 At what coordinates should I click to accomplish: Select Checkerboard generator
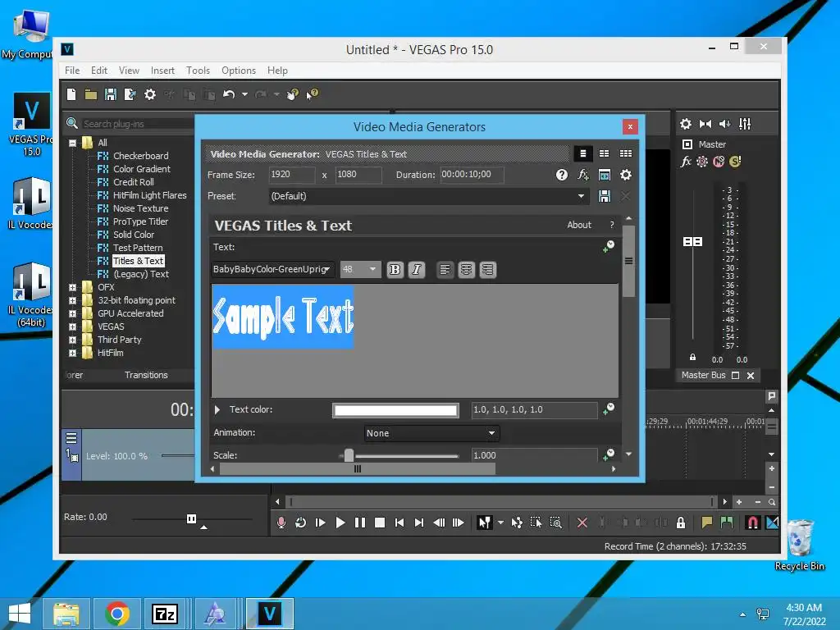click(x=141, y=156)
